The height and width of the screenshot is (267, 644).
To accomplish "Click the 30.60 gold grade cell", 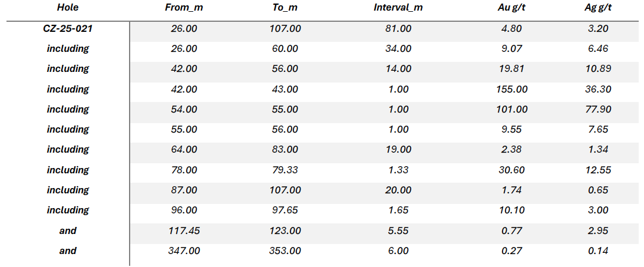I will pyautogui.click(x=511, y=170).
